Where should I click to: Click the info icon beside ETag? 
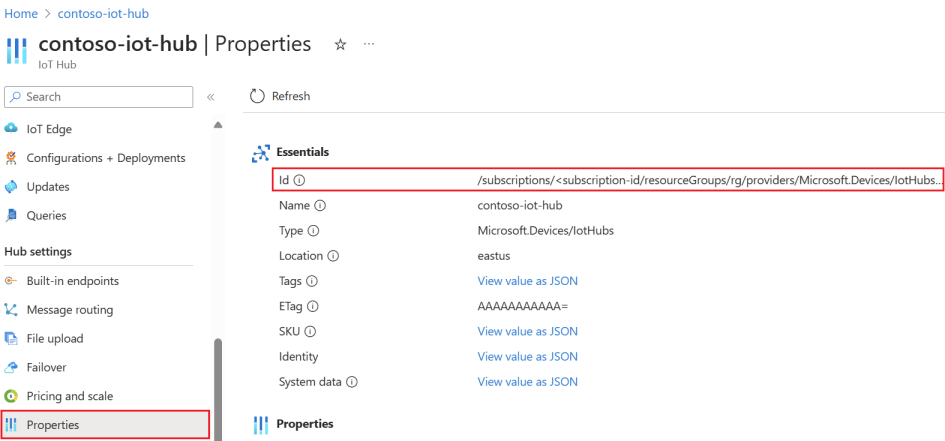(x=315, y=306)
